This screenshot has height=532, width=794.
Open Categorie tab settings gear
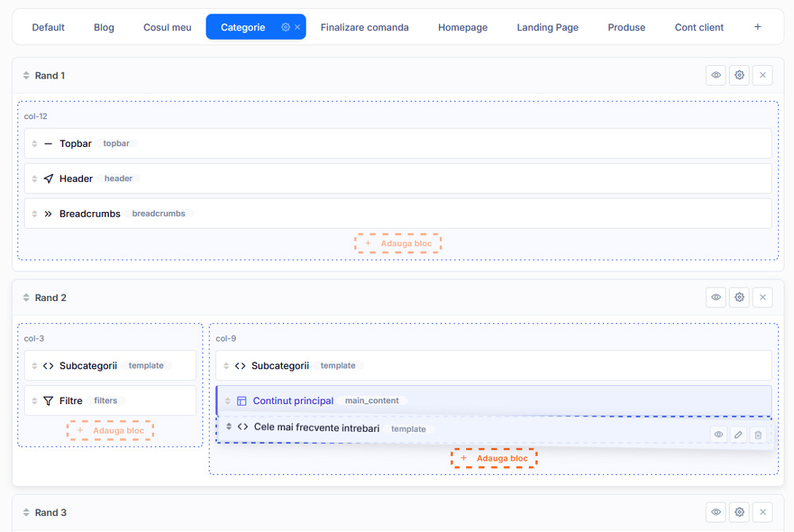click(286, 27)
